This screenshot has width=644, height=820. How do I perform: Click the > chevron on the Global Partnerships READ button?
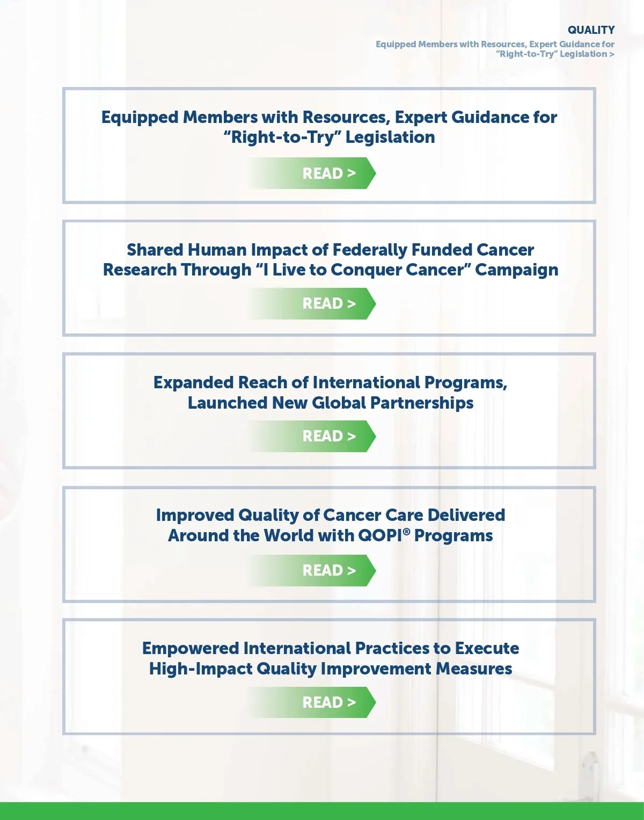pos(352,436)
